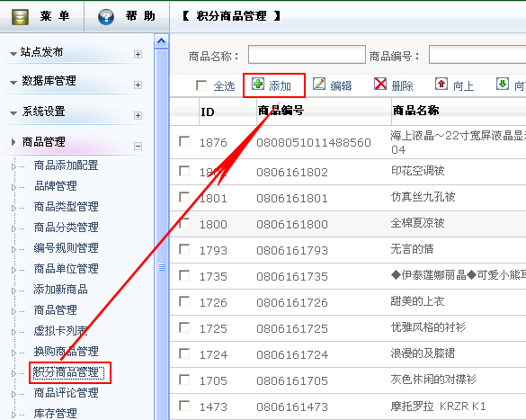Open the help question-mark icon
Screen dimensions: 526x420
point(106,17)
